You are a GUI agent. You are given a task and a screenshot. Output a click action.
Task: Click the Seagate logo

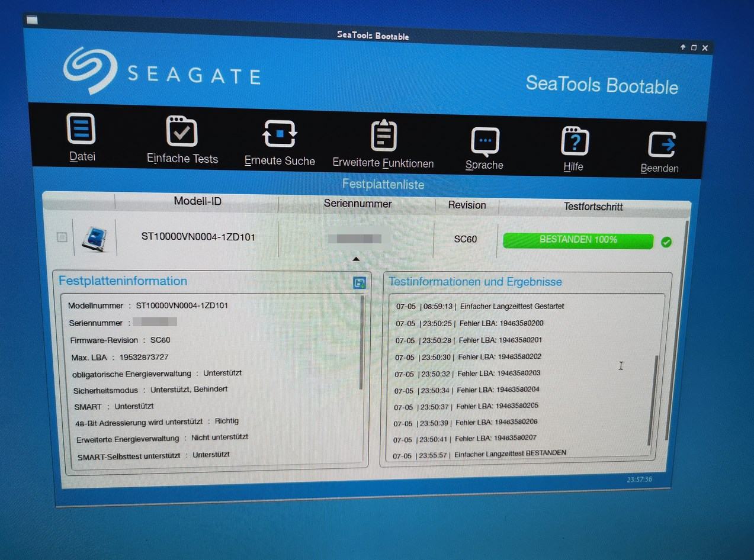point(161,72)
